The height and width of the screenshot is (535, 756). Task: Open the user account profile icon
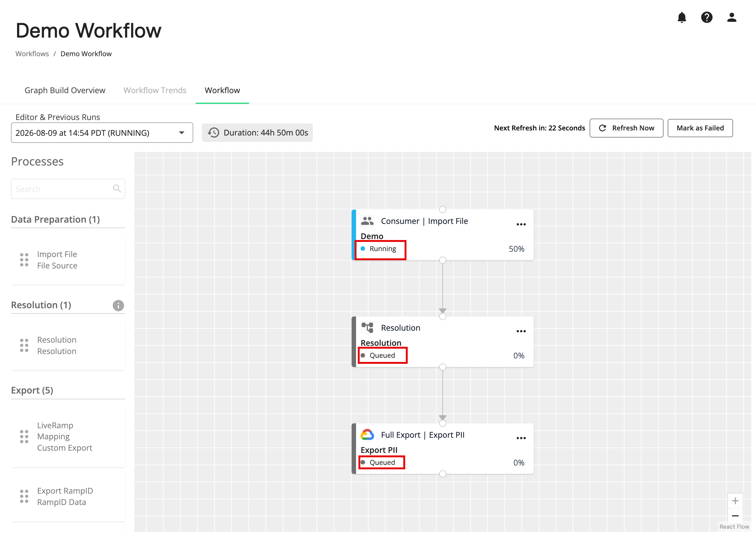732,17
